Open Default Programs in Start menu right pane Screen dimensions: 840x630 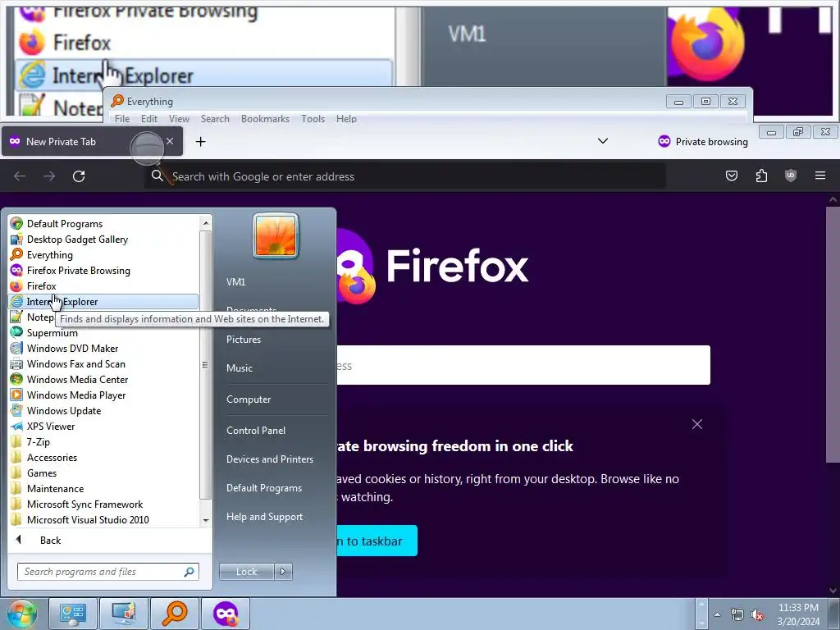coord(264,488)
